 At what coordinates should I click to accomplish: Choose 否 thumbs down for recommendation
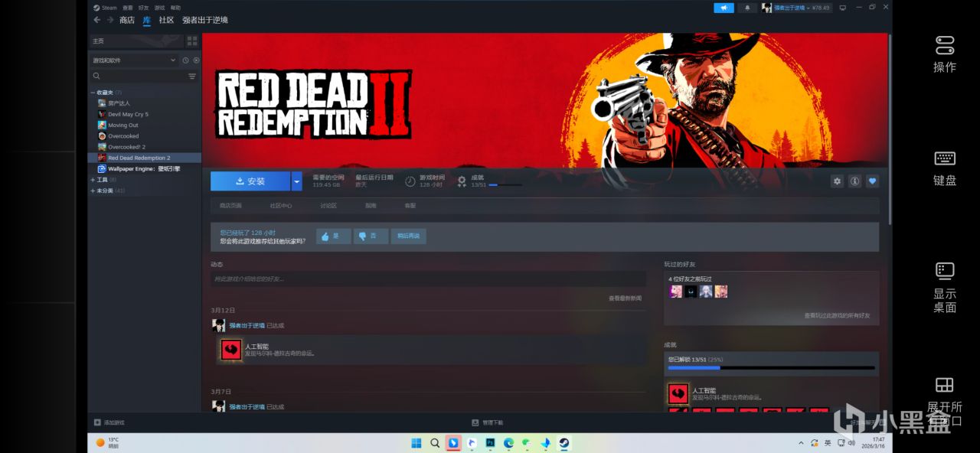371,236
